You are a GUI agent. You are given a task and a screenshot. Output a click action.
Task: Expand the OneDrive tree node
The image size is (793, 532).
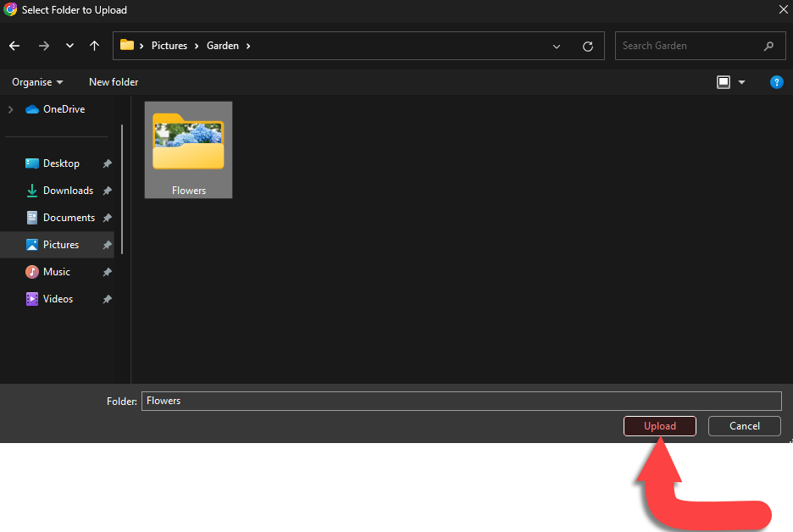point(11,109)
